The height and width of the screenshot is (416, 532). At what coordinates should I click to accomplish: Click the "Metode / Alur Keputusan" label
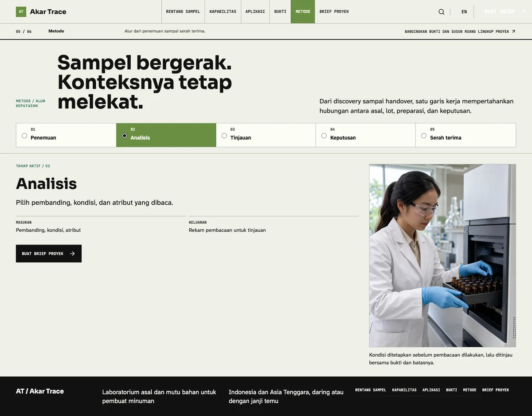[x=31, y=103]
